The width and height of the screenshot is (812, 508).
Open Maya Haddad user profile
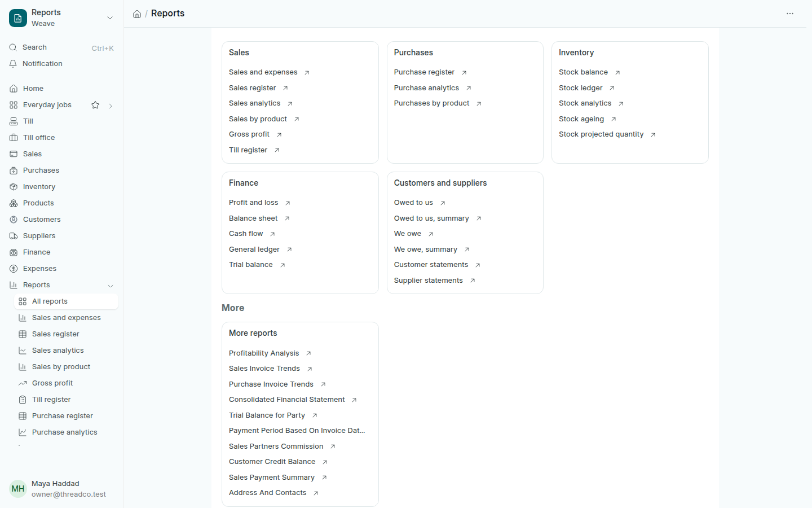tap(62, 489)
